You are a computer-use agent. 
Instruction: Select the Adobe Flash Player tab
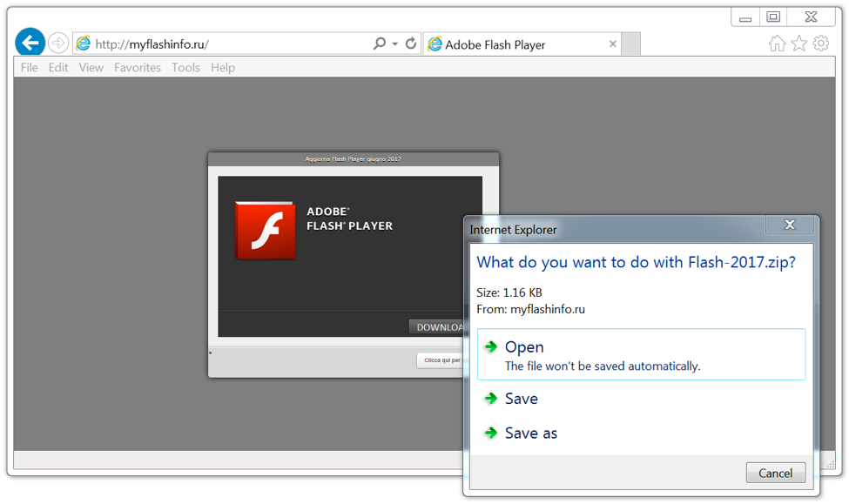[522, 44]
